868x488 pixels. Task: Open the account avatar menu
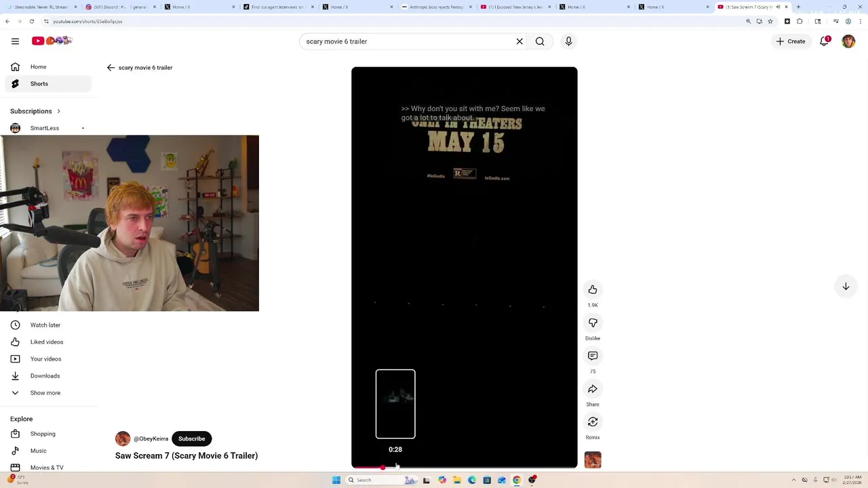[x=848, y=41]
